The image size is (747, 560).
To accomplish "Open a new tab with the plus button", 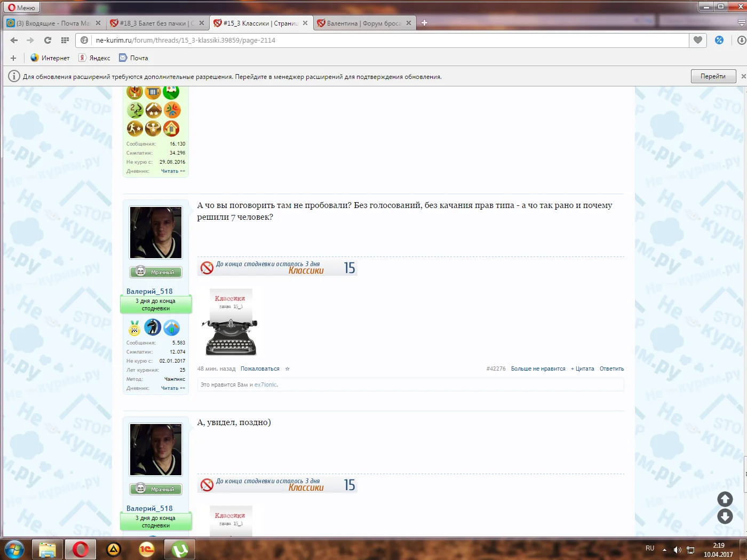I will [x=424, y=23].
